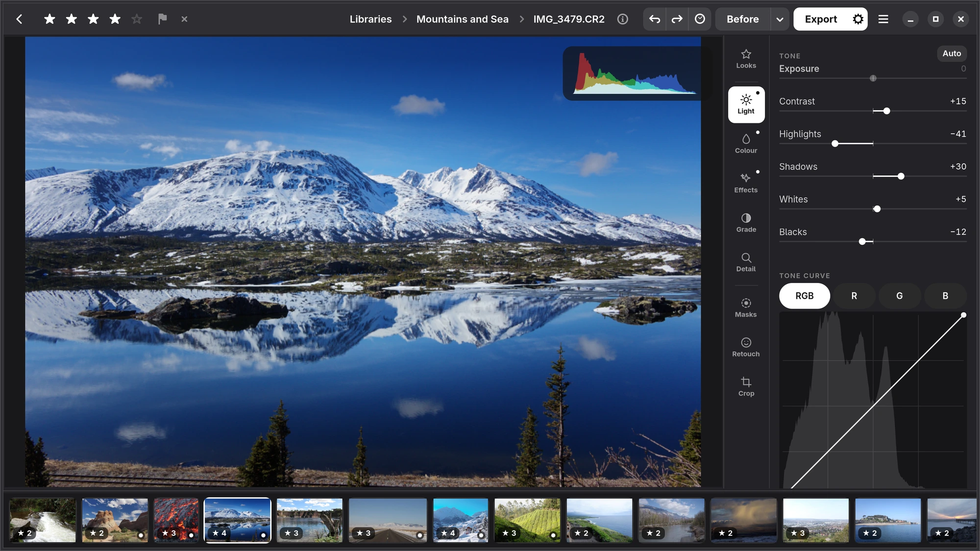The width and height of the screenshot is (980, 551).
Task: Undo the last edit
Action: (x=655, y=19)
